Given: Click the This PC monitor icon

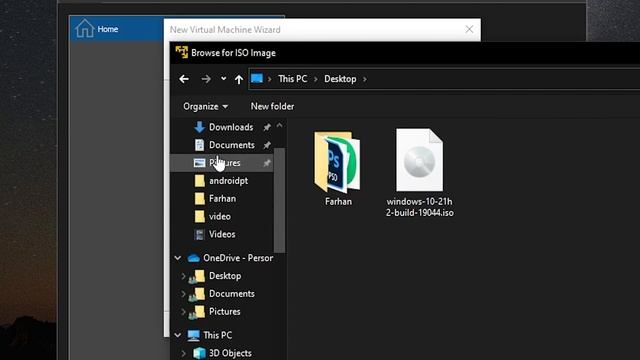Looking at the screenshot, I should (x=193, y=336).
